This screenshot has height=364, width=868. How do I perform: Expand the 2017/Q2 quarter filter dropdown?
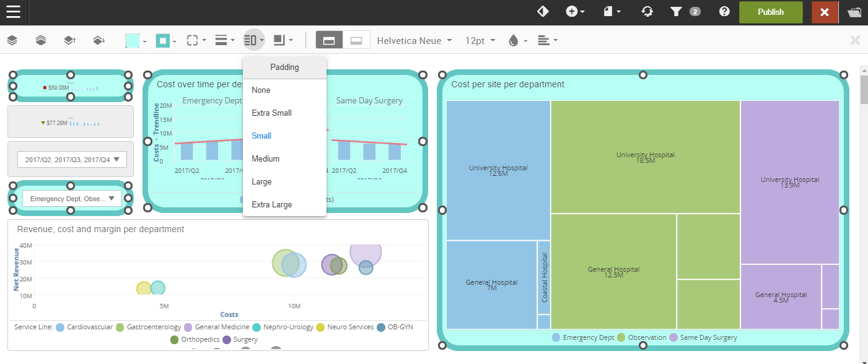[72, 160]
